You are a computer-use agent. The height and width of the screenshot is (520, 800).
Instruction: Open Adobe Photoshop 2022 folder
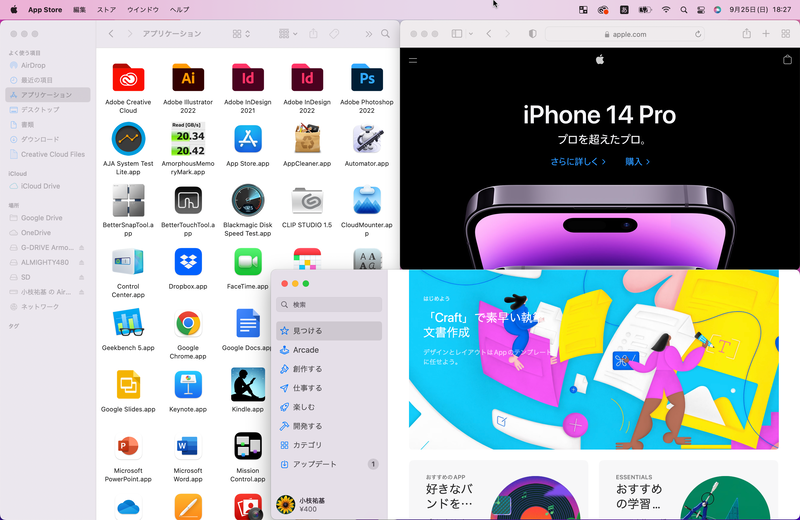[x=367, y=78]
